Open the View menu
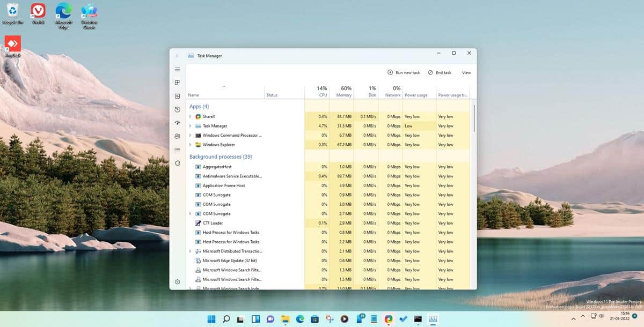 (466, 72)
